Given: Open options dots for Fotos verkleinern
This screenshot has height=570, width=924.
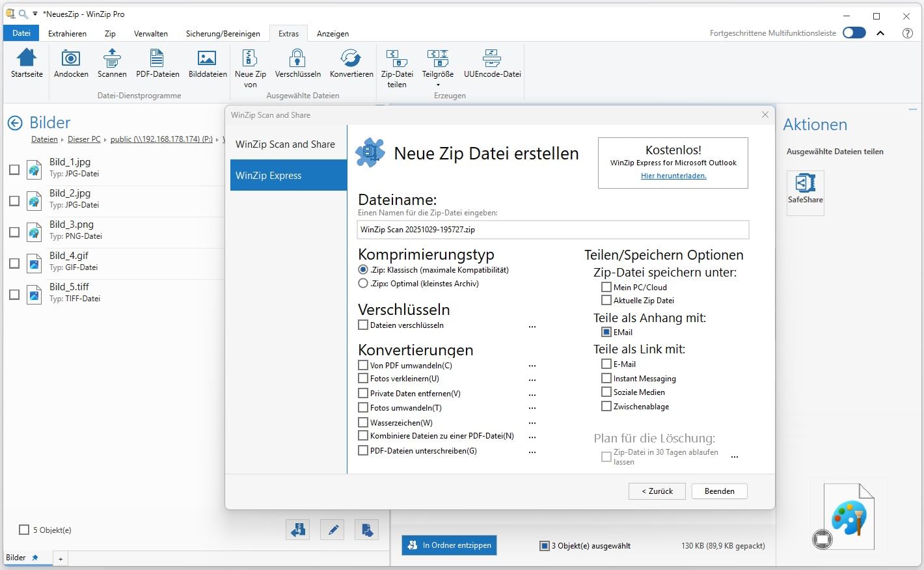Looking at the screenshot, I should click(x=532, y=380).
